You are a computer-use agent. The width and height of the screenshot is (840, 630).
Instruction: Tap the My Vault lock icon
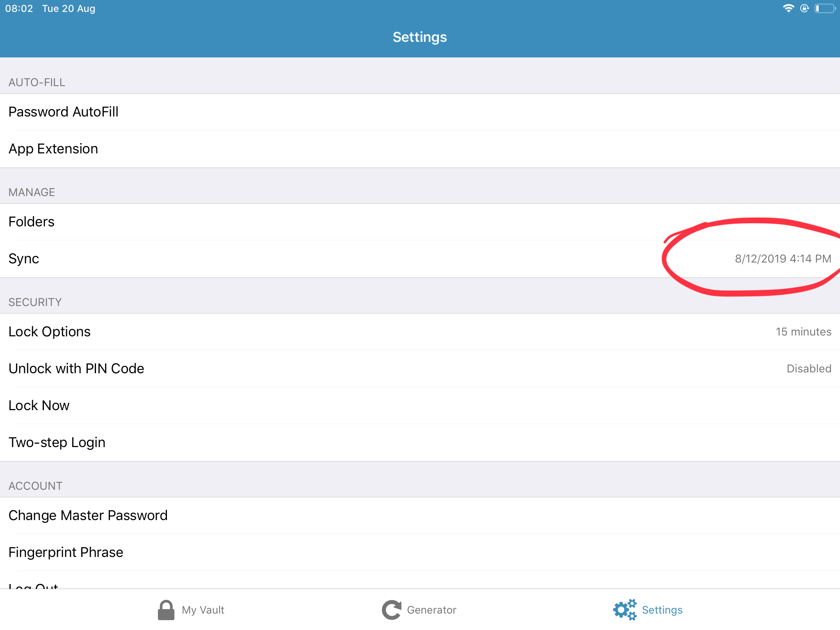tap(166, 610)
